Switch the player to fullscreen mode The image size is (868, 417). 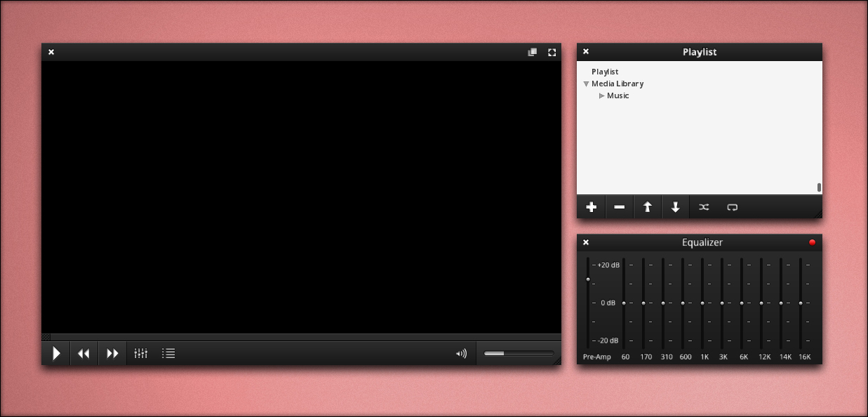(552, 52)
